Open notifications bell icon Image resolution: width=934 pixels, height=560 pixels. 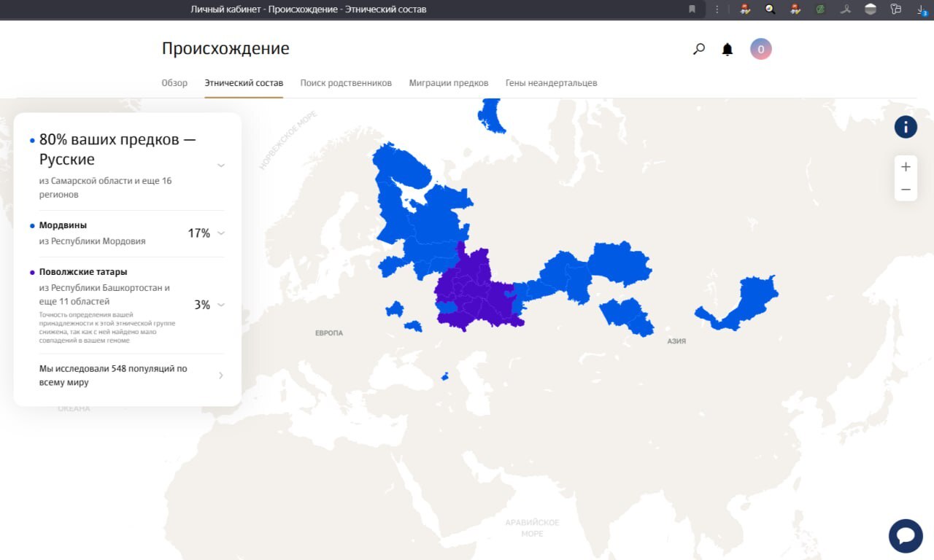pos(727,50)
